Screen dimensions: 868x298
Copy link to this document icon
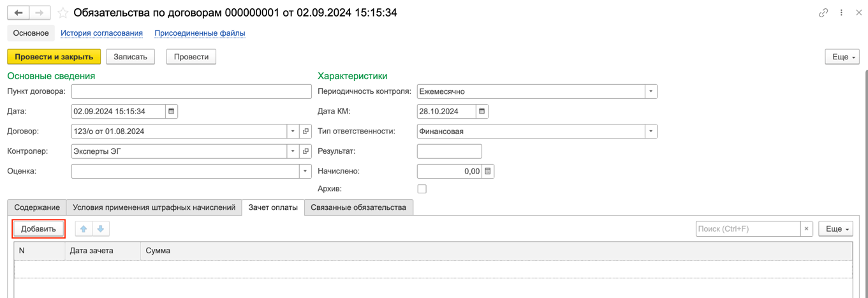823,13
